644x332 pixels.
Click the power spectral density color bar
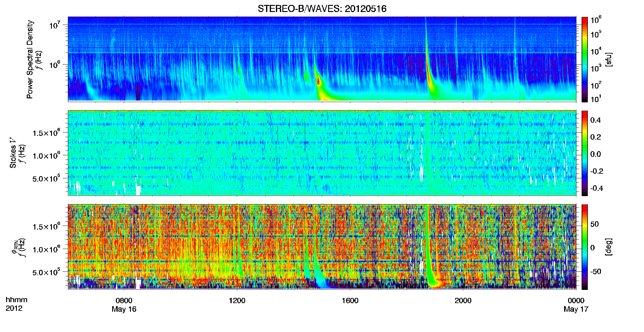[585, 59]
